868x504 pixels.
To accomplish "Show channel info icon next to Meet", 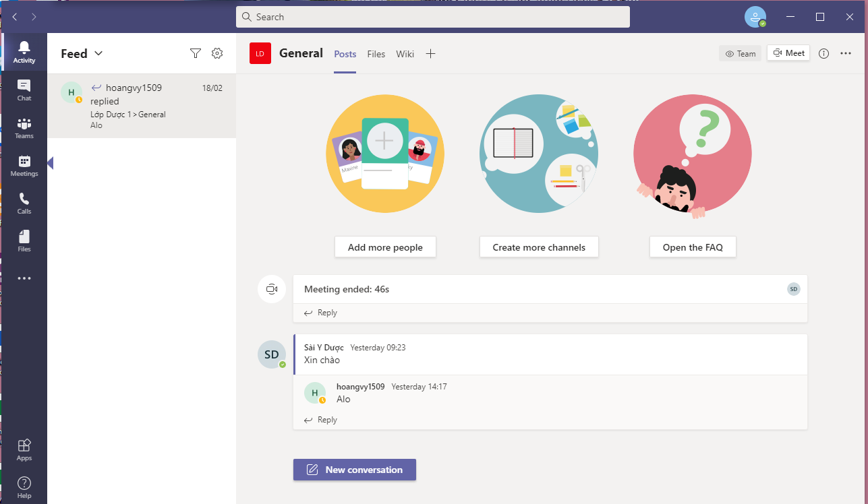I will (823, 54).
